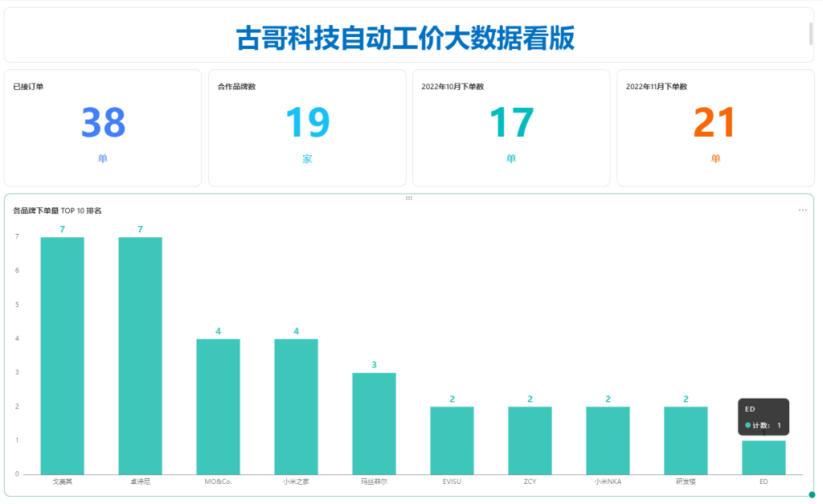The image size is (823, 504).
Task: Select the 研发楼 bar in the chart
Action: [686, 440]
